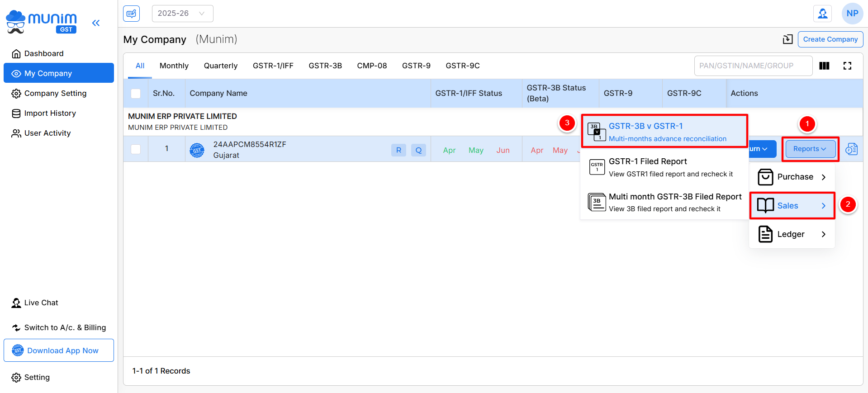Image resolution: width=868 pixels, height=393 pixels.
Task: Click the GSTR-1 Filed Report icon
Action: 597,167
